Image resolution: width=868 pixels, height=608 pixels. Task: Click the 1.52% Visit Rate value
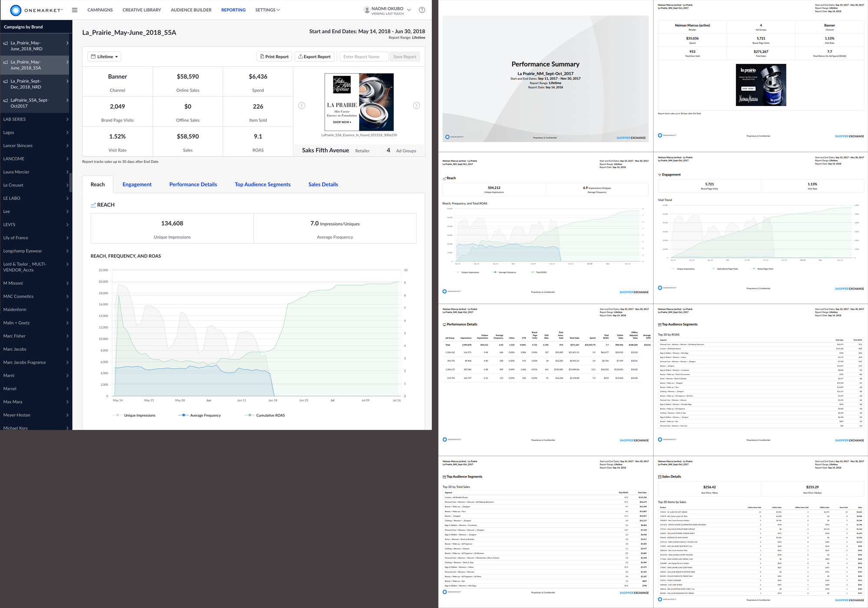point(117,136)
